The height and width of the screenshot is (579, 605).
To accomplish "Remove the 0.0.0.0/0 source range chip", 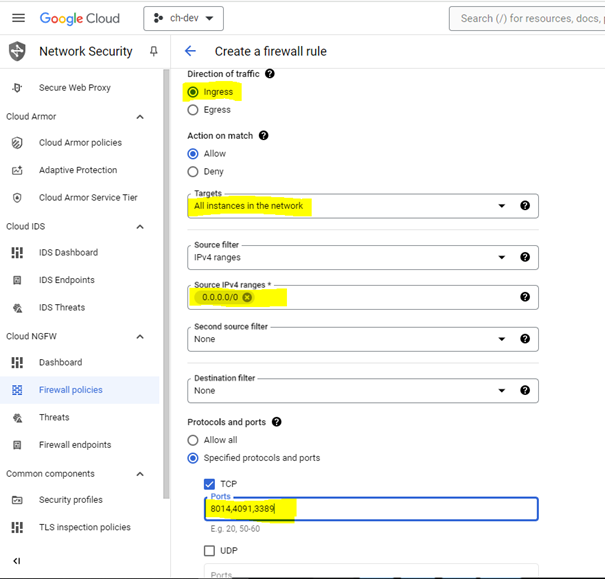I will click(247, 297).
